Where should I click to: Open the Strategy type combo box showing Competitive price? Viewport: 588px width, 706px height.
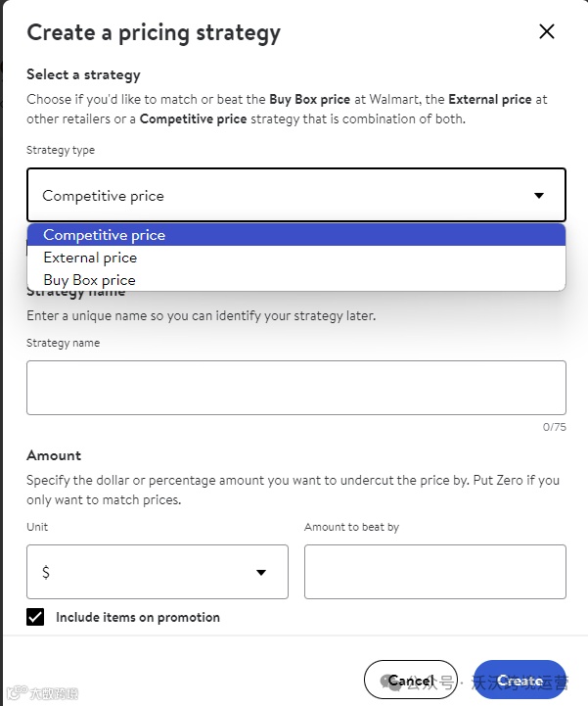[x=295, y=196]
